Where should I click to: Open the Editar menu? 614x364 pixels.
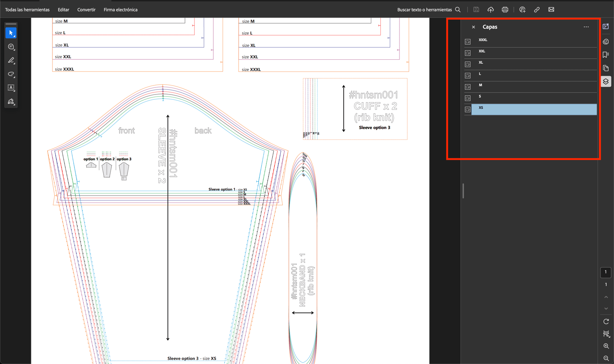tap(63, 10)
